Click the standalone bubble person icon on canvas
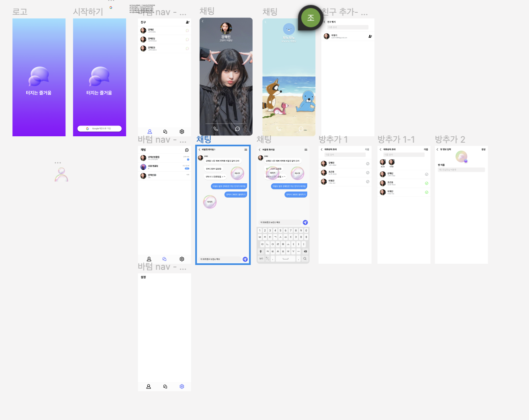This screenshot has height=420, width=529. 61,175
